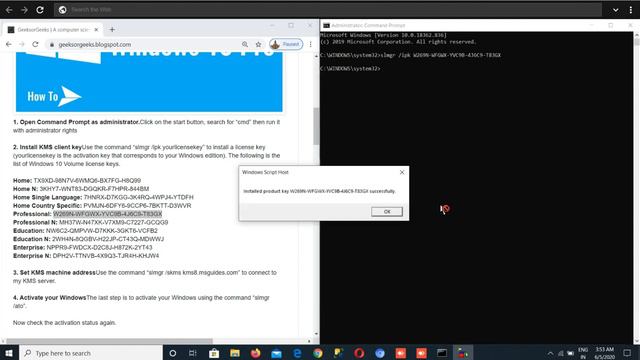Click OK in Windows Script Host dialog
The image size is (640, 360).
(x=387, y=211)
